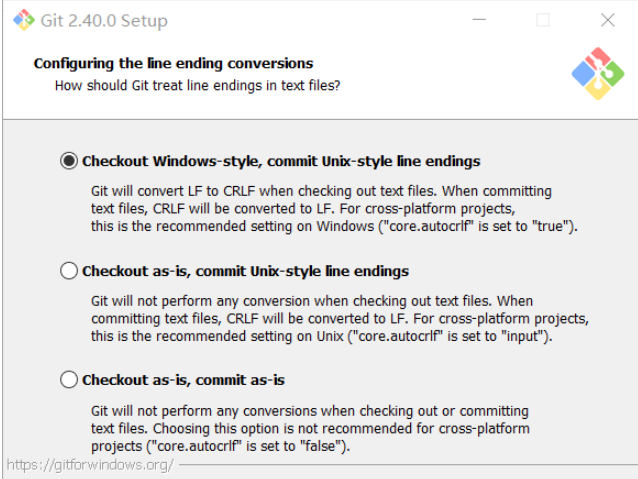Click the "Checkout as-is, commit as-is" label text
Screen dimensions: 638x479
click(x=183, y=380)
